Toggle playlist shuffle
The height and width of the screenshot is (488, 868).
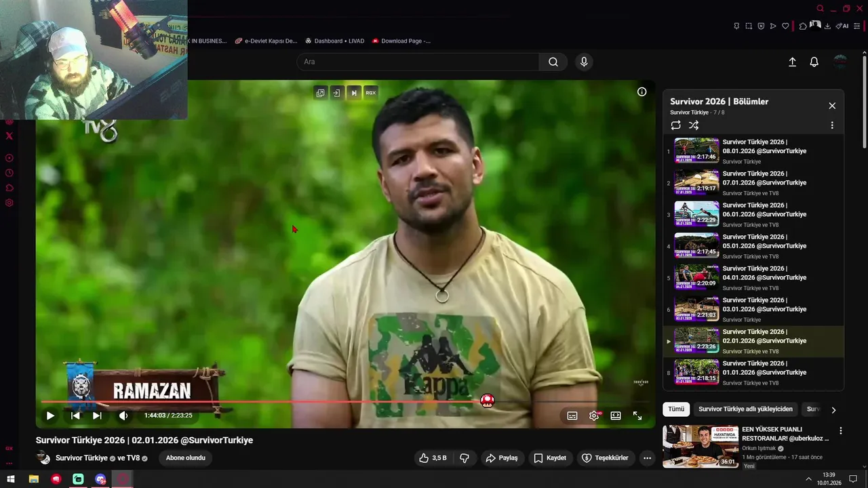click(x=694, y=125)
